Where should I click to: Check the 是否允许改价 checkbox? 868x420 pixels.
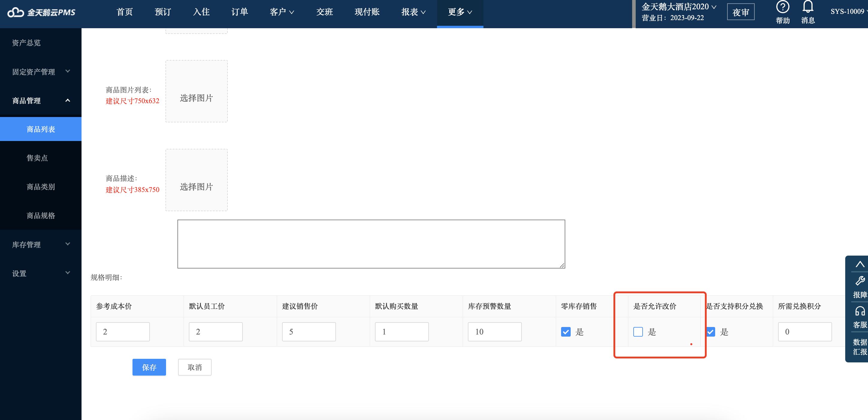click(638, 331)
